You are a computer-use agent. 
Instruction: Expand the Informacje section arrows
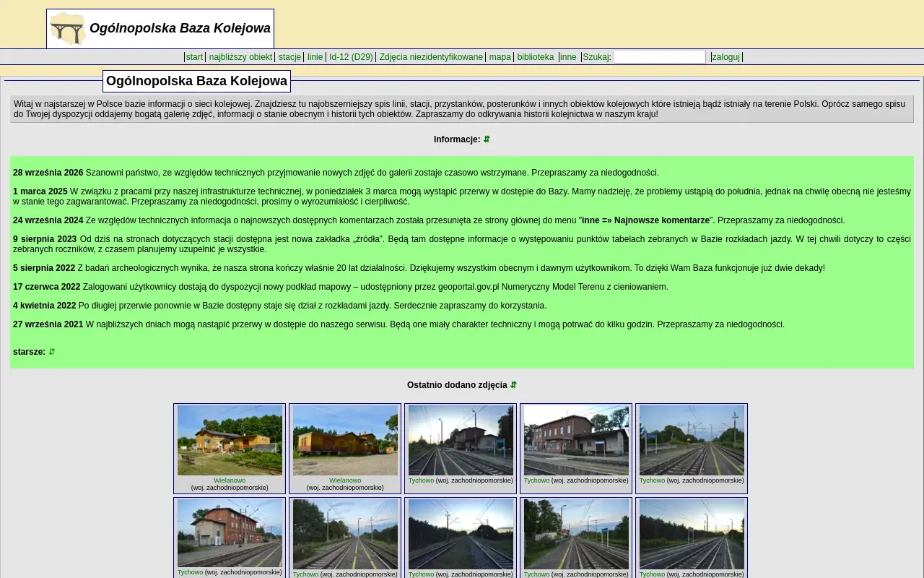487,139
